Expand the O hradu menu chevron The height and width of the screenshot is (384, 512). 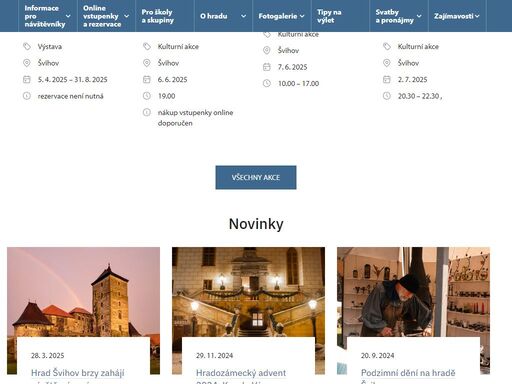[244, 16]
